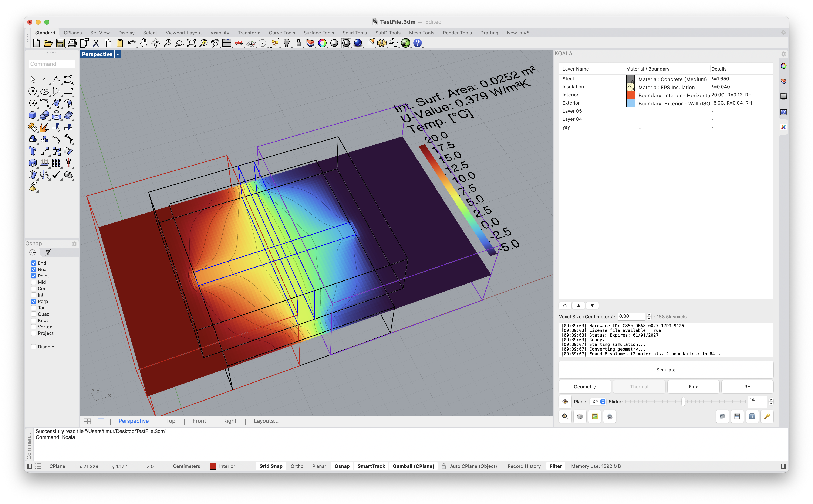This screenshot has width=813, height=504.
Task: Open the KOALA folder icon button
Action: pos(722,416)
